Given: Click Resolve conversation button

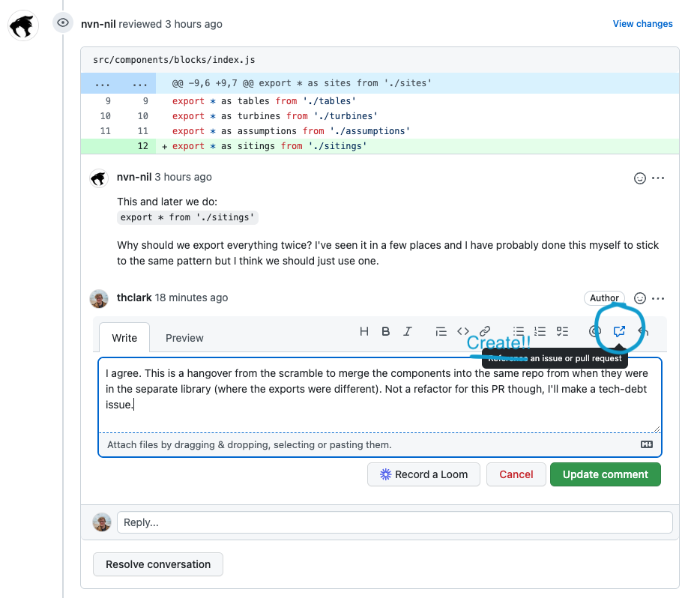Looking at the screenshot, I should [x=158, y=564].
